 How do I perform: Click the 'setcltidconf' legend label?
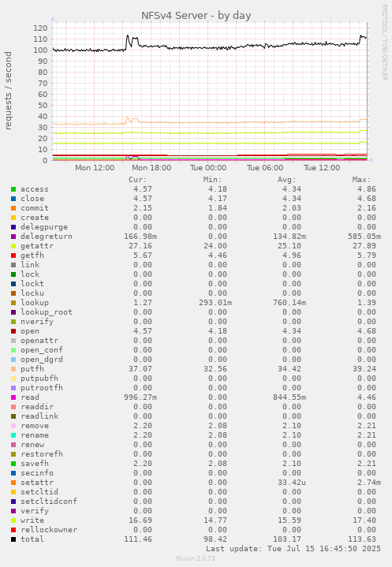pyautogui.click(x=49, y=502)
